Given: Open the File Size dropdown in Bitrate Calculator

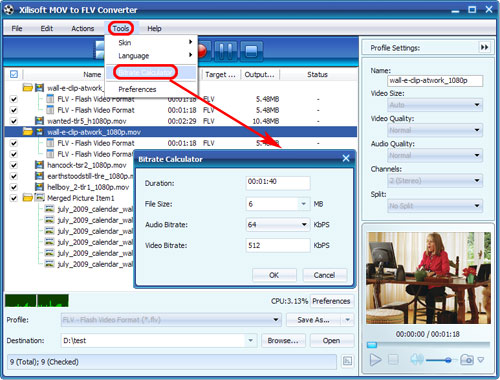Looking at the screenshot, I should click(x=304, y=204).
